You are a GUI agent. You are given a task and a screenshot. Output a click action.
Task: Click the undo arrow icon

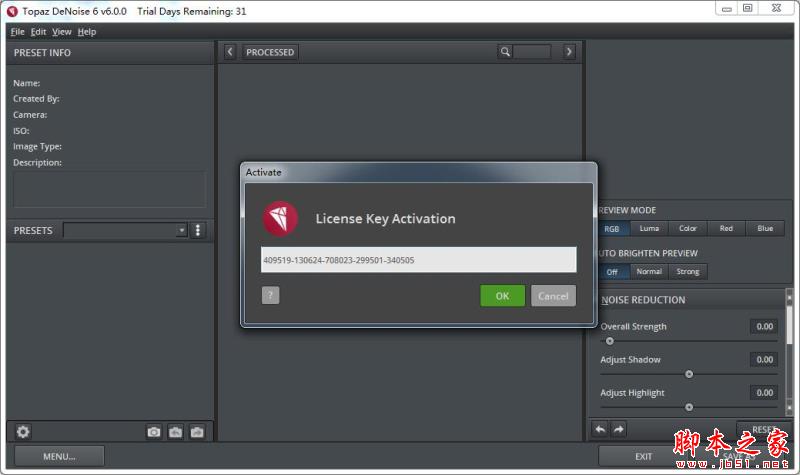600,430
